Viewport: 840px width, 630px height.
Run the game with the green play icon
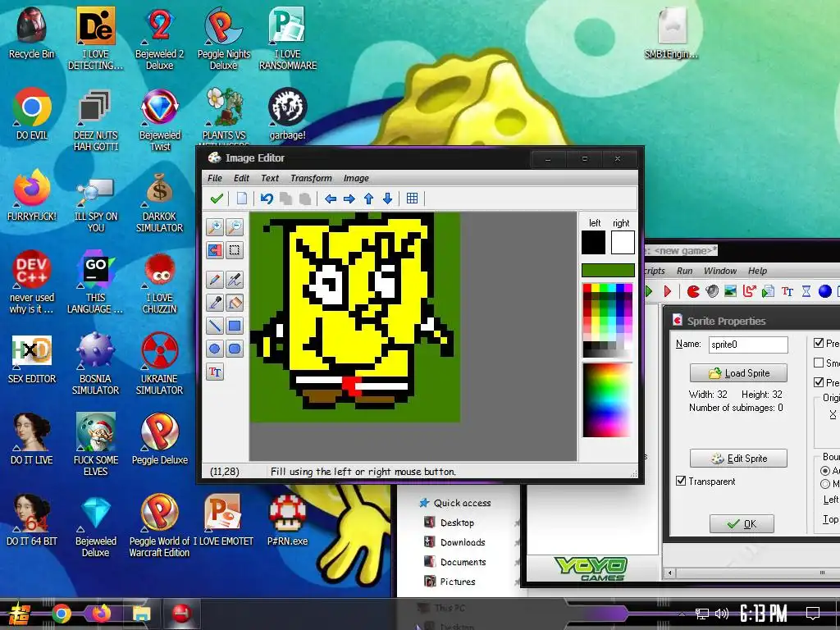click(x=649, y=291)
